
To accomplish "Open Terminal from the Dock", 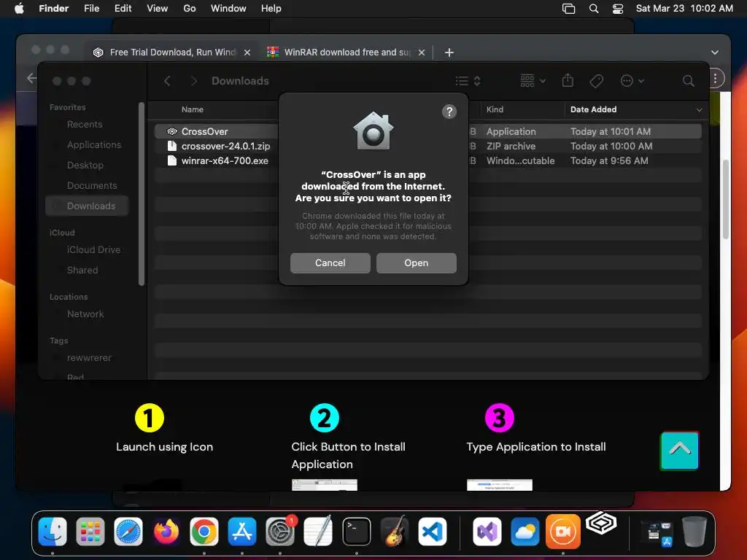I will tap(356, 531).
